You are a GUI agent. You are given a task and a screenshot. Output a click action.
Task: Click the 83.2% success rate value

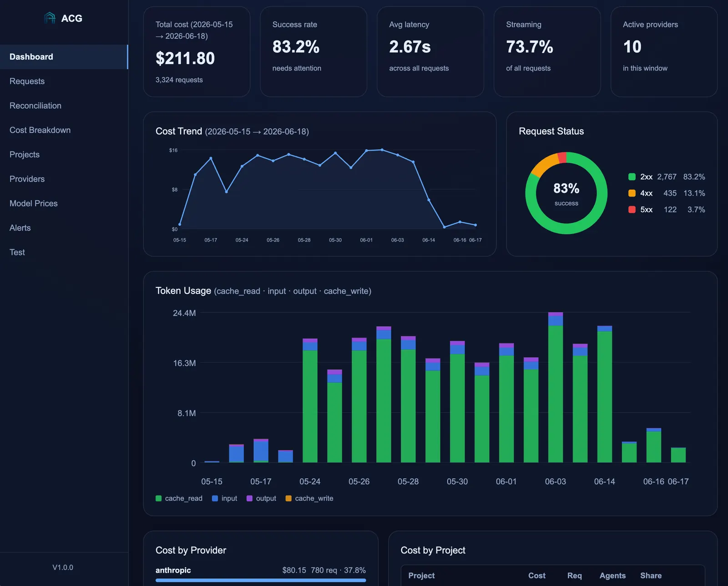pyautogui.click(x=296, y=47)
